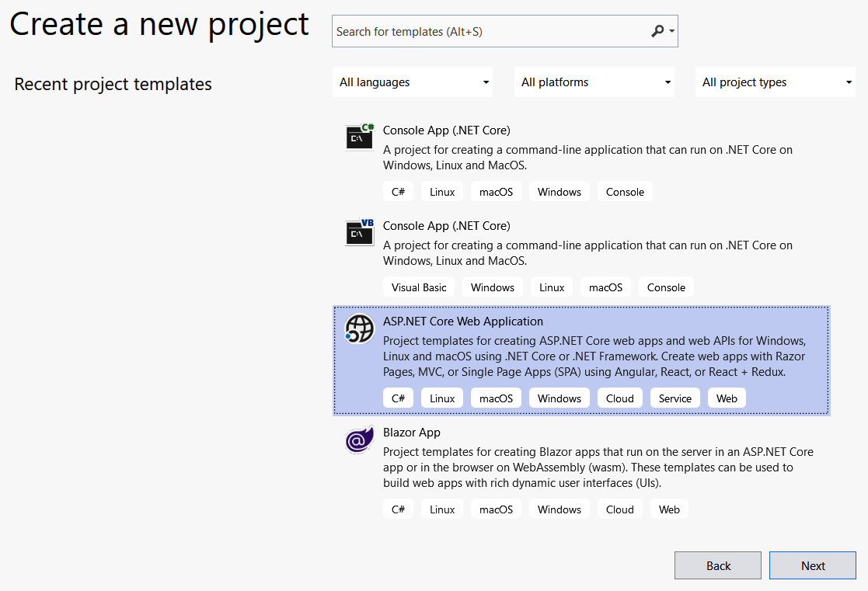
Task: Click the Web tag under ASP.NET Core Web Application
Action: 726,398
